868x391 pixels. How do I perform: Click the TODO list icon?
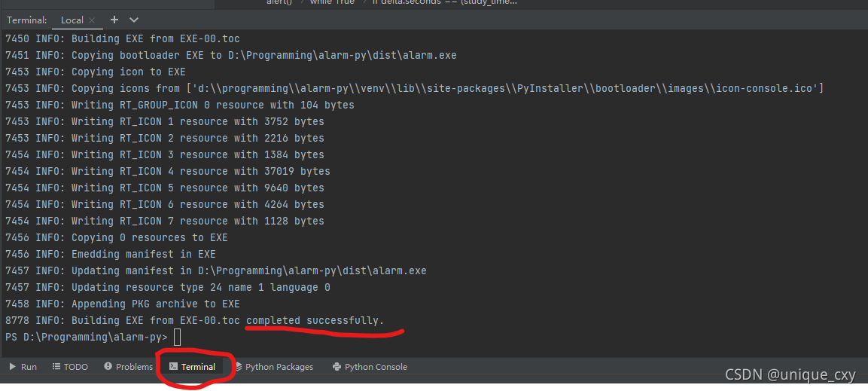tap(56, 367)
